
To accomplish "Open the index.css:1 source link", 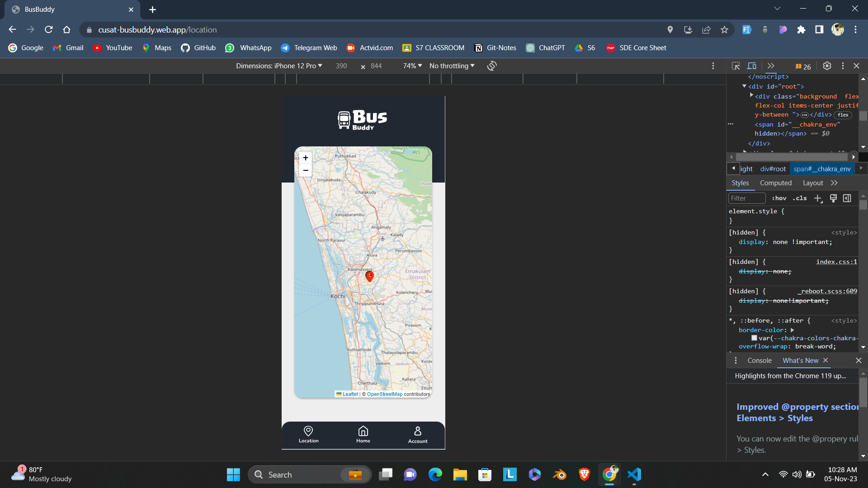I will coord(836,262).
